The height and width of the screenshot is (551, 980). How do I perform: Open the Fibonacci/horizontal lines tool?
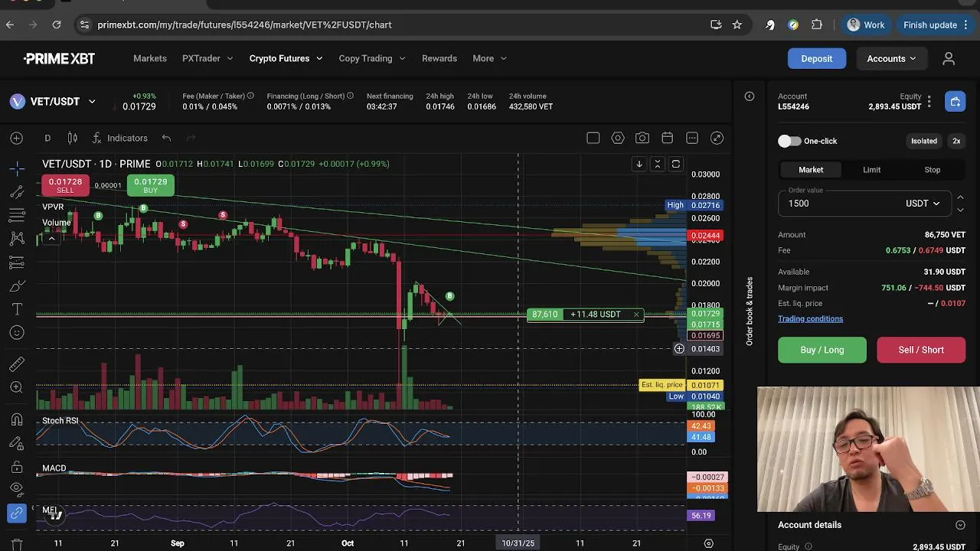coord(17,215)
